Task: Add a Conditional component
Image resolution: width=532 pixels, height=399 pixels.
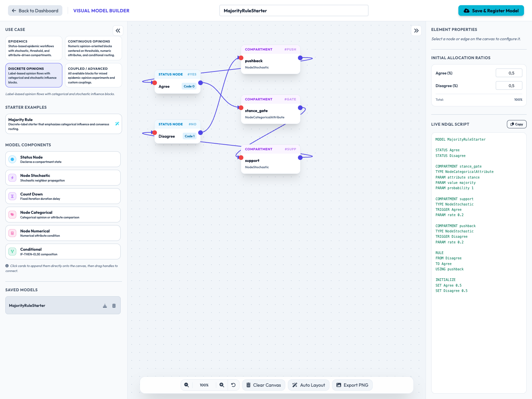Action: click(x=63, y=252)
